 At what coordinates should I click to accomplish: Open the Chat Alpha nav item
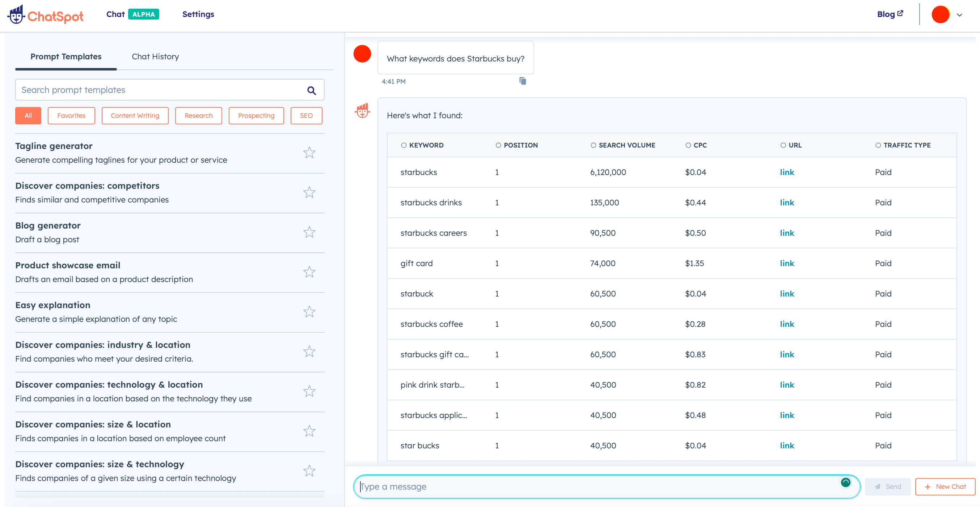pos(132,14)
